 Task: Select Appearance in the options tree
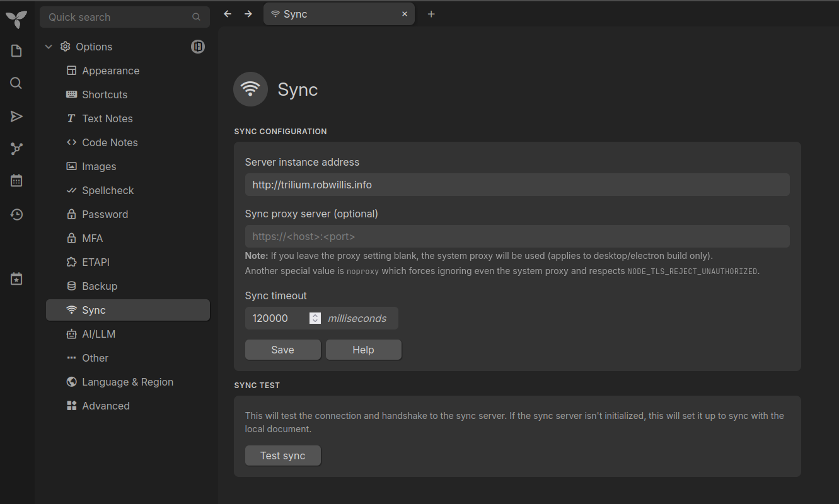coord(110,71)
